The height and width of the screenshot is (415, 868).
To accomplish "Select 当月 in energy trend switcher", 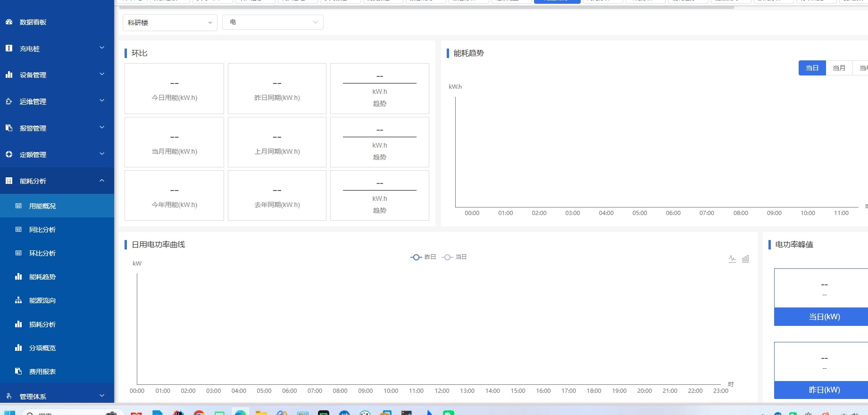I will pos(839,68).
